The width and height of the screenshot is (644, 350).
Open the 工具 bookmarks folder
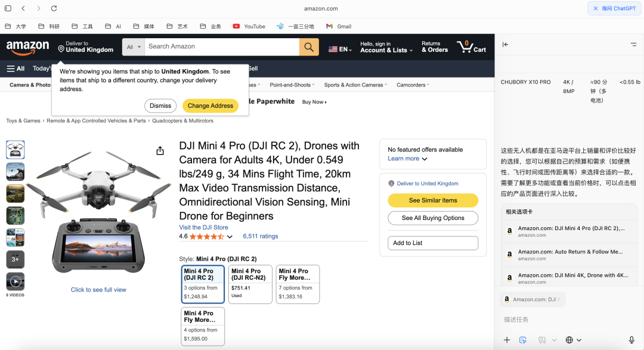coord(82,26)
